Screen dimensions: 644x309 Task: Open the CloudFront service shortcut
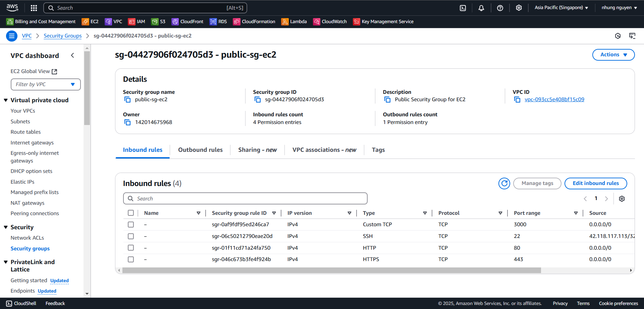pos(187,22)
